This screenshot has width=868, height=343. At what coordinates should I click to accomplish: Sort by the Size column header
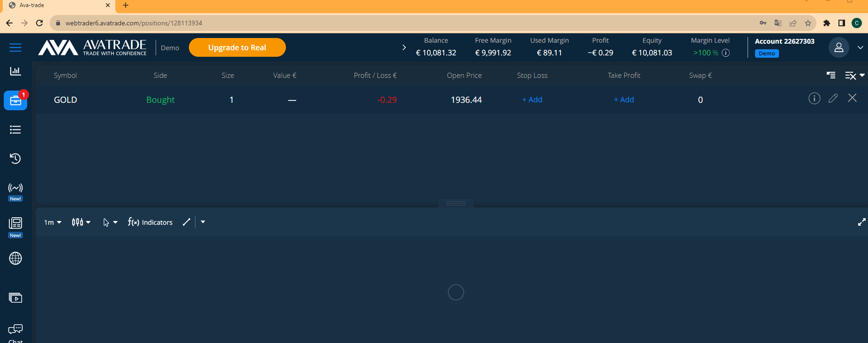click(x=228, y=76)
